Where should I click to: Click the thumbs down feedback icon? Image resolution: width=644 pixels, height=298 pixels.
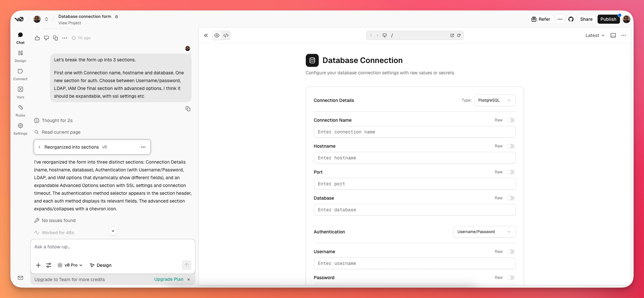46,38
